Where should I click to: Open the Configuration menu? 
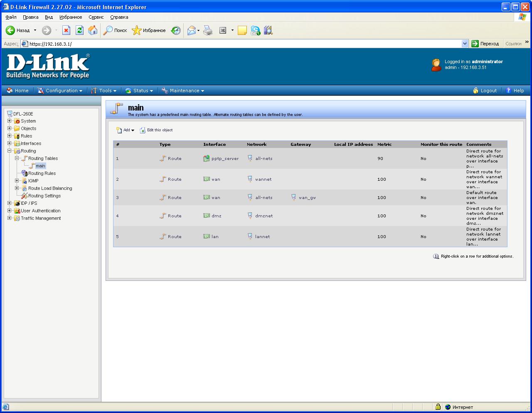pyautogui.click(x=60, y=91)
